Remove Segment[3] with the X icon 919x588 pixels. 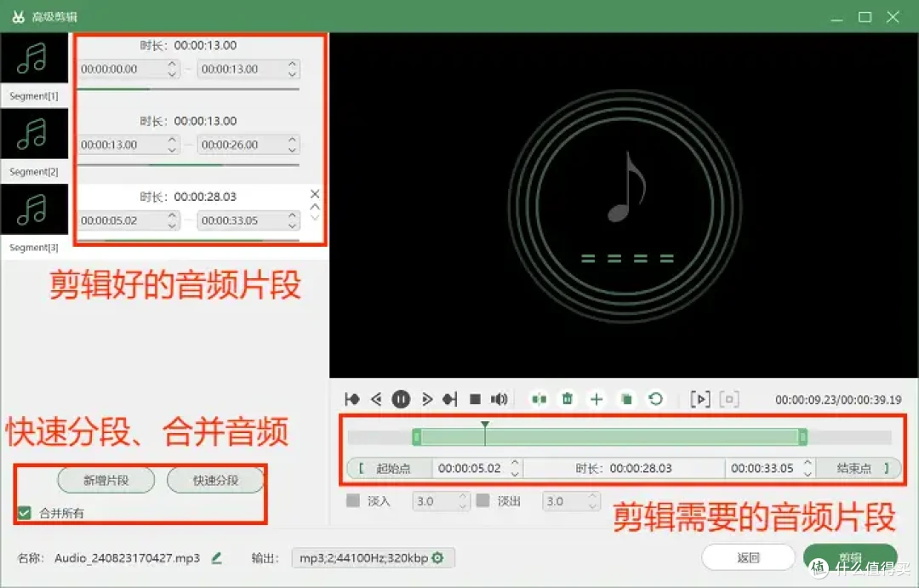click(x=315, y=193)
